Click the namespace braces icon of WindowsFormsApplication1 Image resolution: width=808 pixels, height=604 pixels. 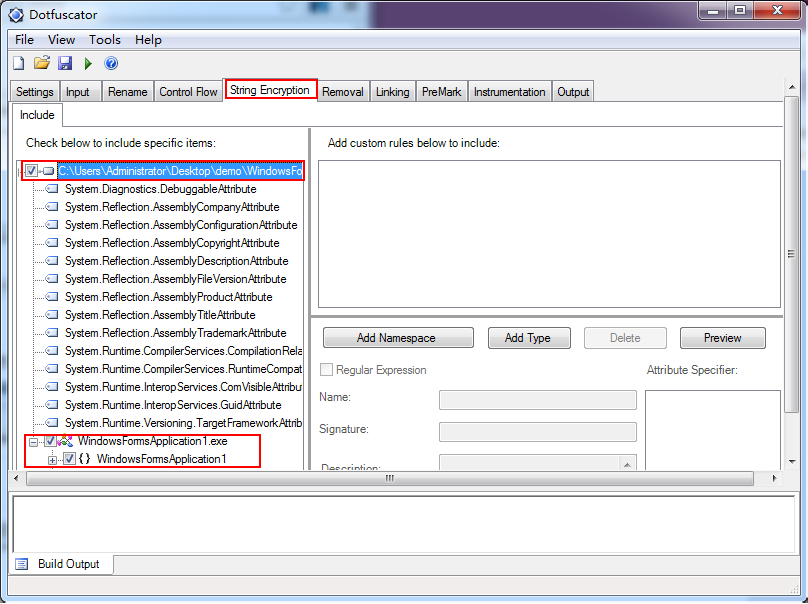tap(85, 459)
